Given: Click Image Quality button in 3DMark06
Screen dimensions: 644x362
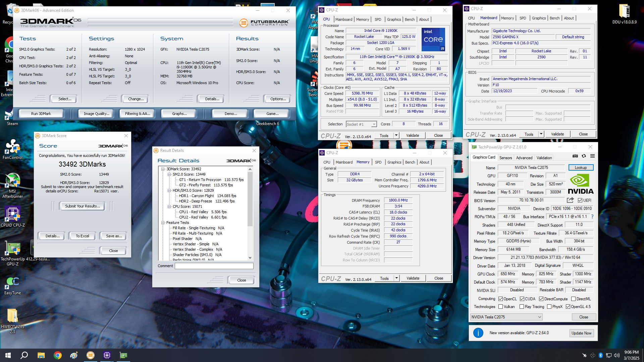Looking at the screenshot, I should point(97,114).
